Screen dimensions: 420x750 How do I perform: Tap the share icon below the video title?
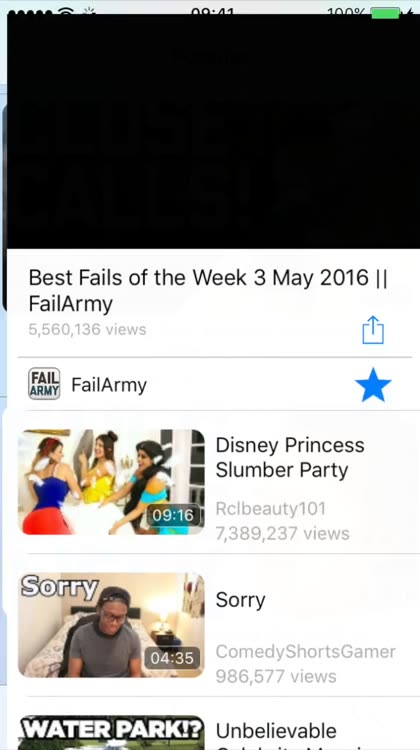[x=373, y=330]
